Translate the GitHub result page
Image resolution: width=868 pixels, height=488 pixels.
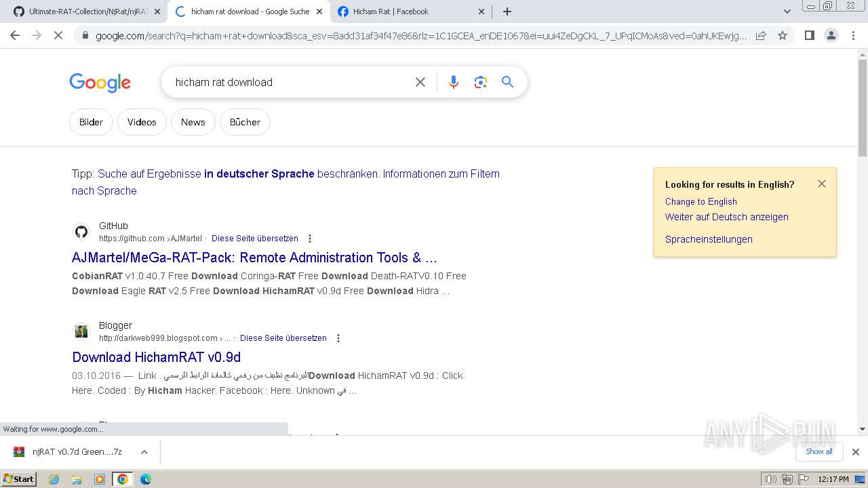pos(254,239)
